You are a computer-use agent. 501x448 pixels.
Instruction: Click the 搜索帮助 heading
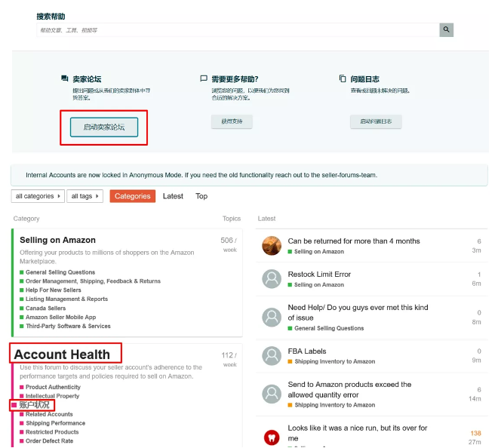click(51, 17)
